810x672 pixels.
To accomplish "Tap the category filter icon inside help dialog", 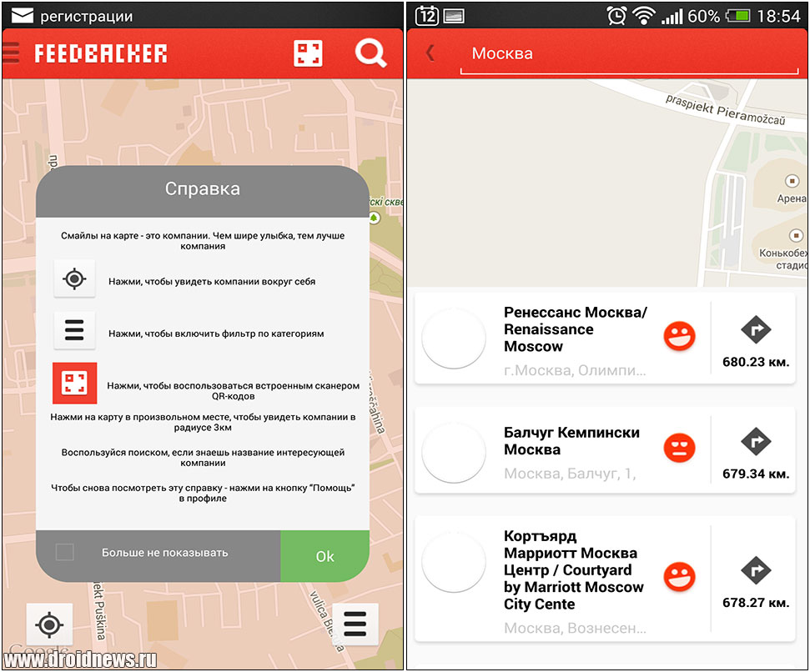I will coord(74,330).
